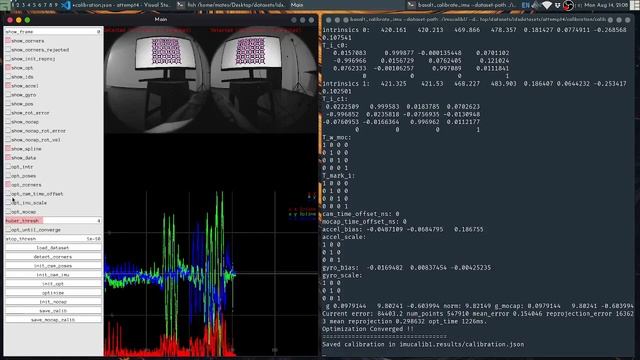This screenshot has height=360, width=640.
Task: Toggle opt_corners checkbox
Action: click(x=8, y=184)
